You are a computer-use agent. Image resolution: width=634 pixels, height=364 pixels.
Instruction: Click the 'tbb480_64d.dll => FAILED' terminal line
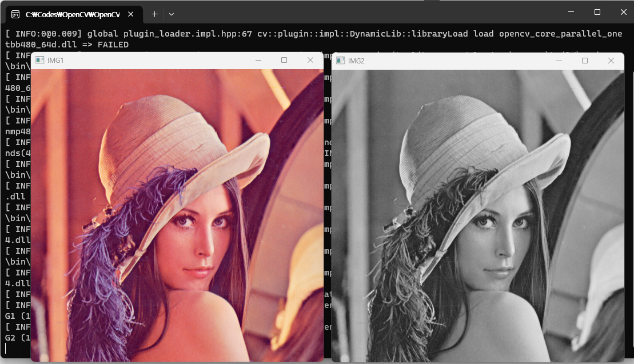tap(67, 45)
